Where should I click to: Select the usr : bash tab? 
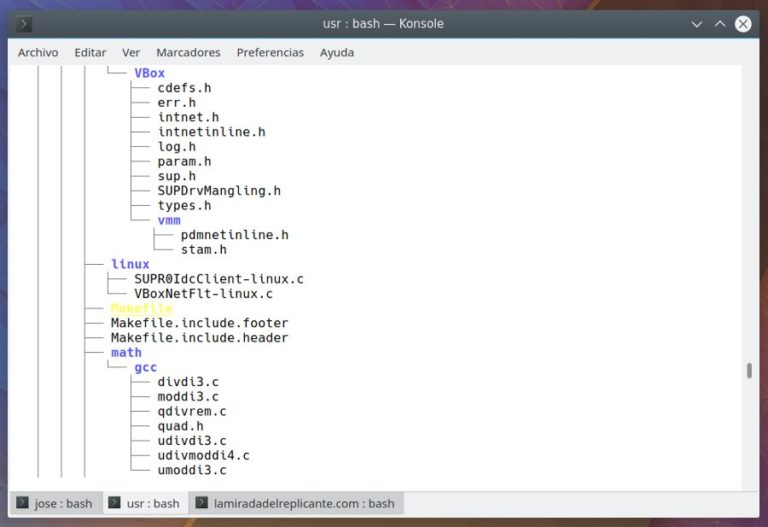click(143, 503)
